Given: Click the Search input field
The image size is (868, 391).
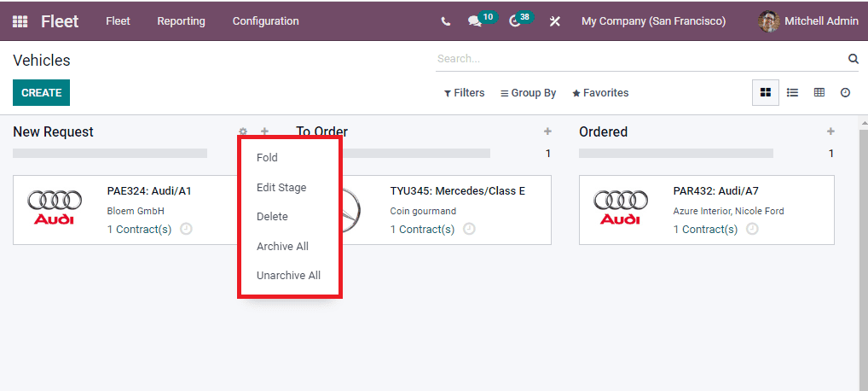Looking at the screenshot, I should coord(639,59).
